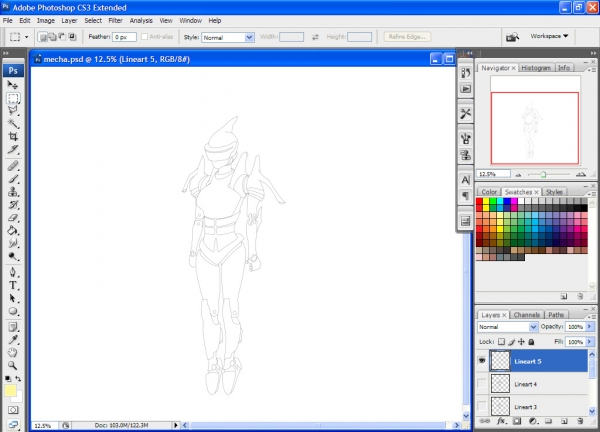
Task: Delete the current layer
Action: [580, 421]
